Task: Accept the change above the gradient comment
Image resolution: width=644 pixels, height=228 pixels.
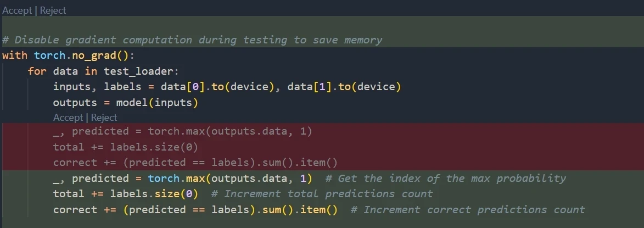Action: [17, 10]
